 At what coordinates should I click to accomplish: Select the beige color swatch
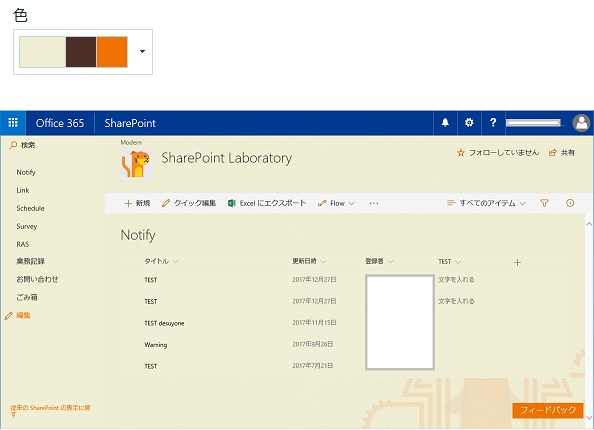pos(42,52)
